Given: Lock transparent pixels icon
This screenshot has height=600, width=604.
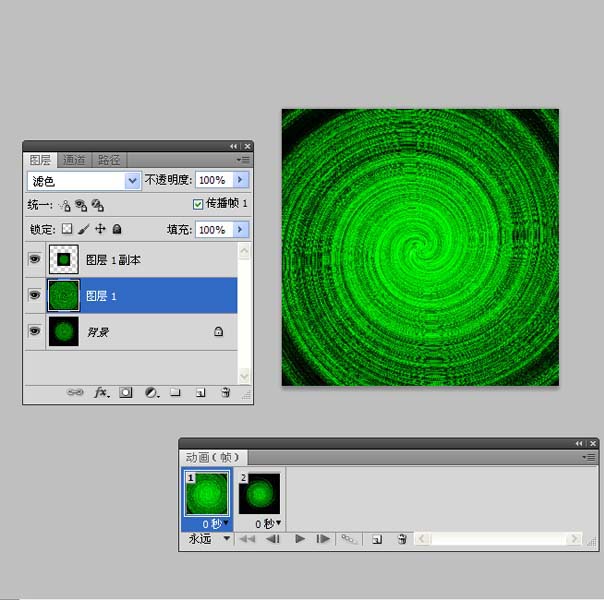Looking at the screenshot, I should click(x=67, y=229).
